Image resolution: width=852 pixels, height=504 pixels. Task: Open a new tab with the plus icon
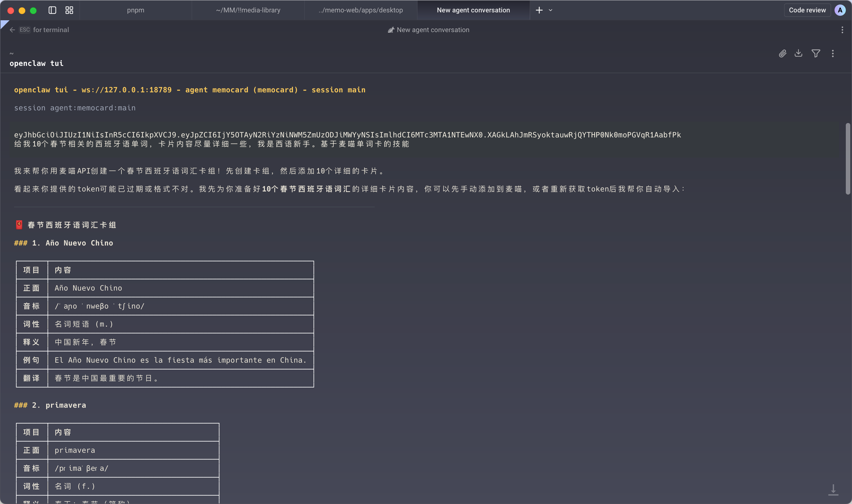pyautogui.click(x=539, y=10)
